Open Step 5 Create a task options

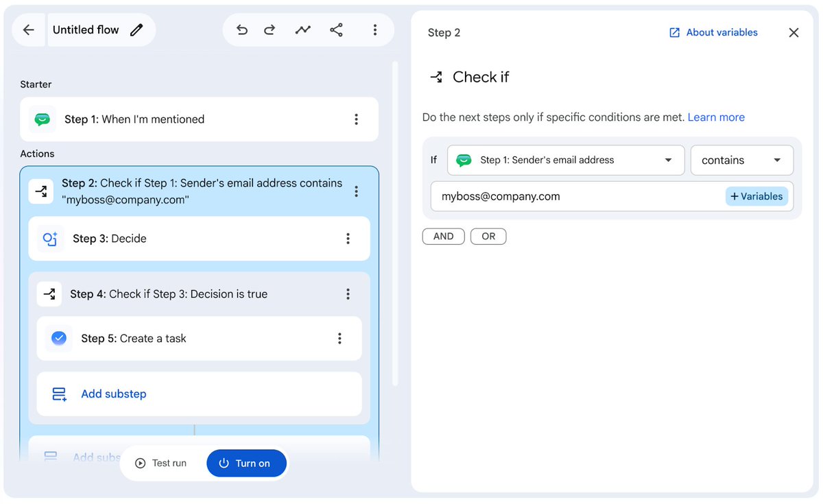(339, 339)
